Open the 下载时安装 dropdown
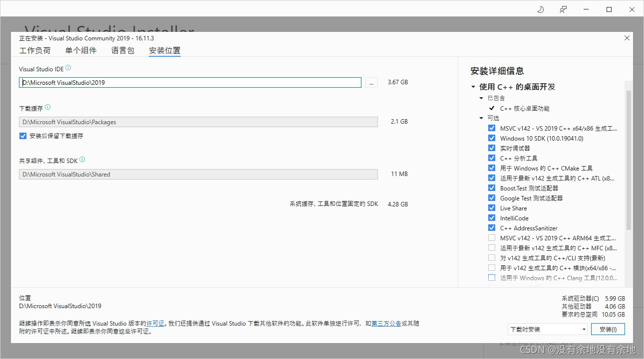 click(x=547, y=329)
